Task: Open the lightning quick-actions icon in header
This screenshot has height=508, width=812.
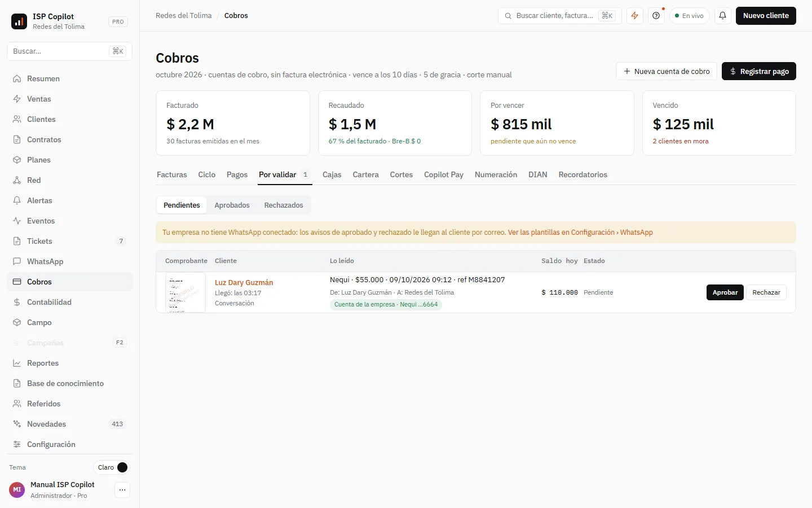Action: (635, 16)
